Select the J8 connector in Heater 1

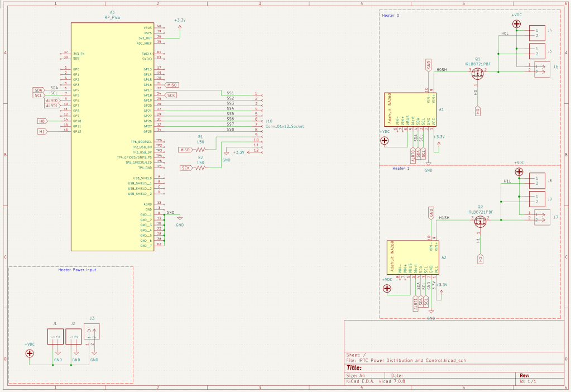(x=537, y=181)
